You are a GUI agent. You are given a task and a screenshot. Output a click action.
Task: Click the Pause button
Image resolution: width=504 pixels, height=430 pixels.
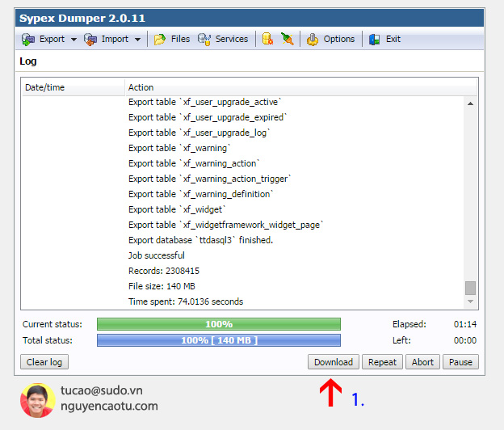(460, 362)
